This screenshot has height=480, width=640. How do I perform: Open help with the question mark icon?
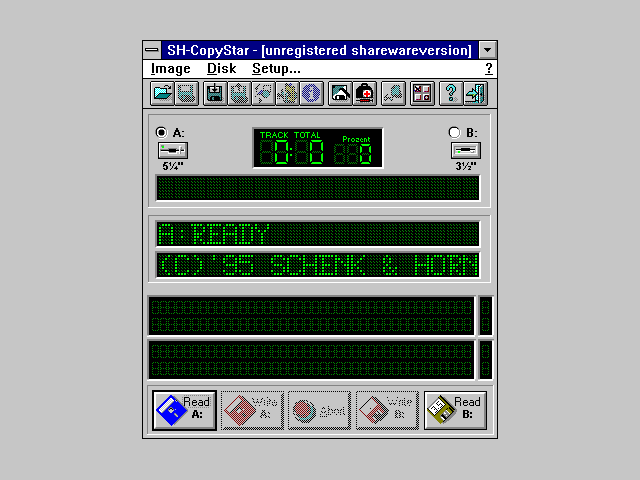[x=451, y=94]
